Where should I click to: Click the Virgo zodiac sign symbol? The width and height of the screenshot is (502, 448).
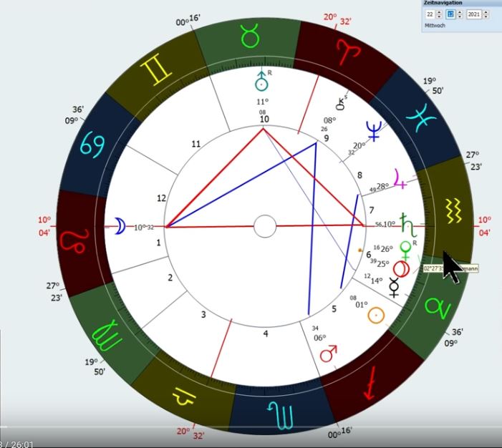(106, 335)
